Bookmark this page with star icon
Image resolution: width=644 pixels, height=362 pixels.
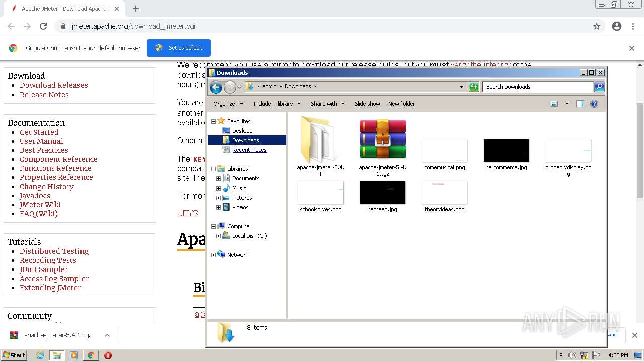click(597, 26)
